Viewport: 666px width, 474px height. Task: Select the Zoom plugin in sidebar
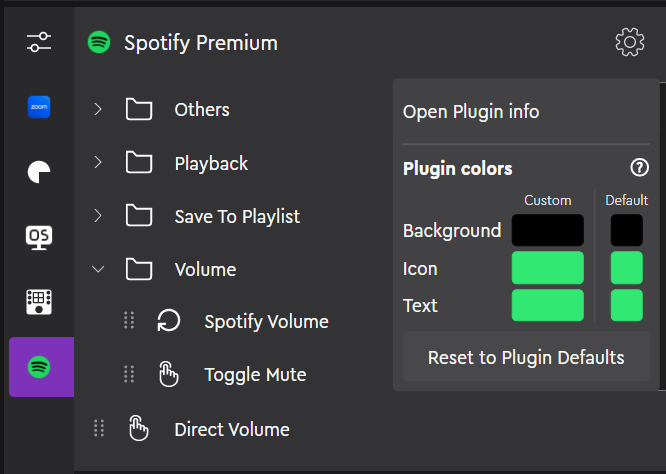(39, 106)
